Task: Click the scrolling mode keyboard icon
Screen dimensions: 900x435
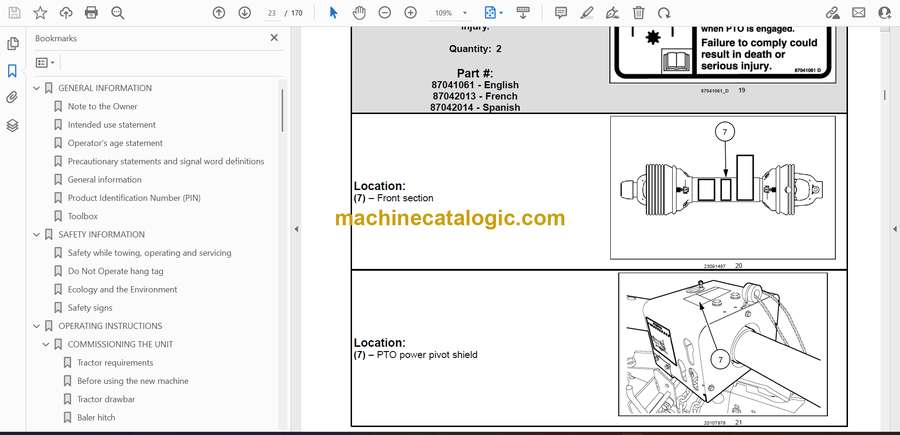Action: coord(522,13)
